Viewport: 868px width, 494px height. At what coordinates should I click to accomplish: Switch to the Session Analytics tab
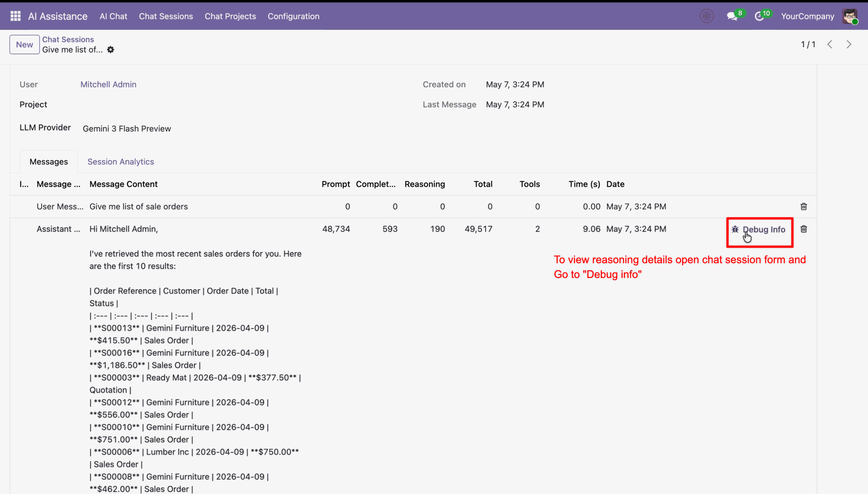pos(121,162)
